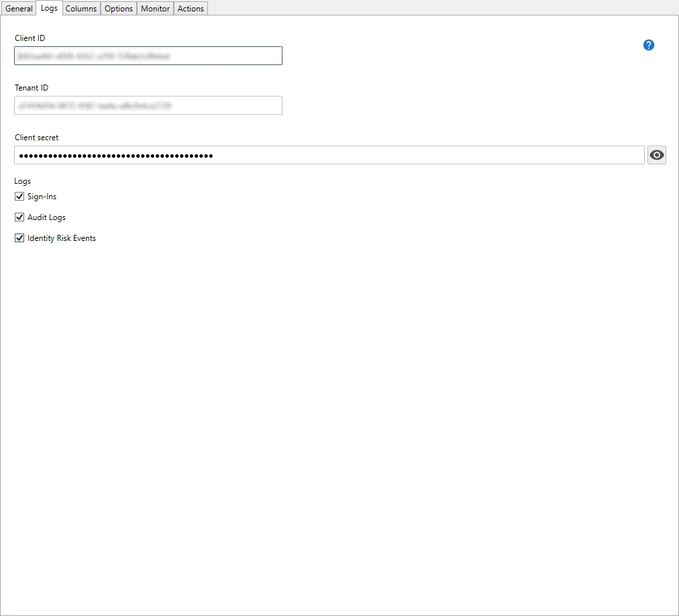The width and height of the screenshot is (679, 616).
Task: Click the 'Logs' section heading above checkboxes
Action: tap(23, 181)
